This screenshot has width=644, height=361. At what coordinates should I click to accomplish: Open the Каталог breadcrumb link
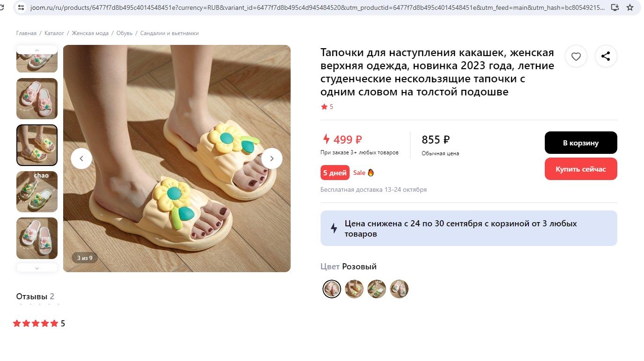[x=54, y=33]
